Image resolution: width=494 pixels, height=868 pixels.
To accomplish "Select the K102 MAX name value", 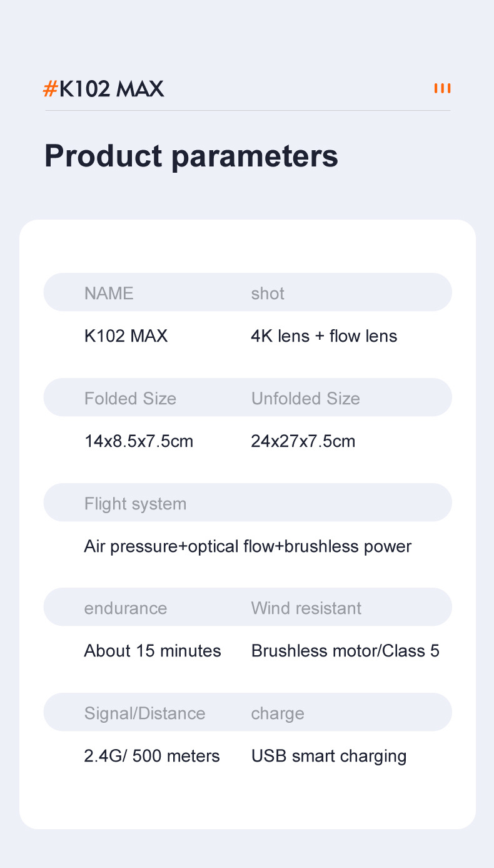I will click(126, 336).
